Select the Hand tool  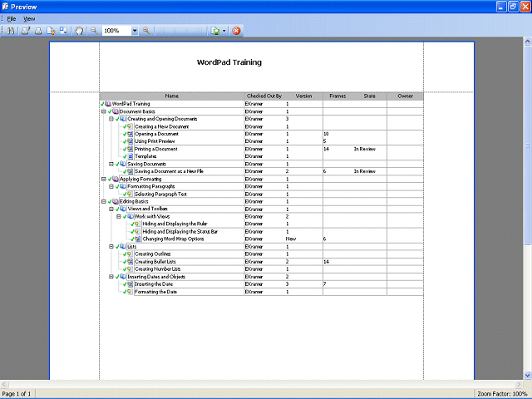[79, 31]
